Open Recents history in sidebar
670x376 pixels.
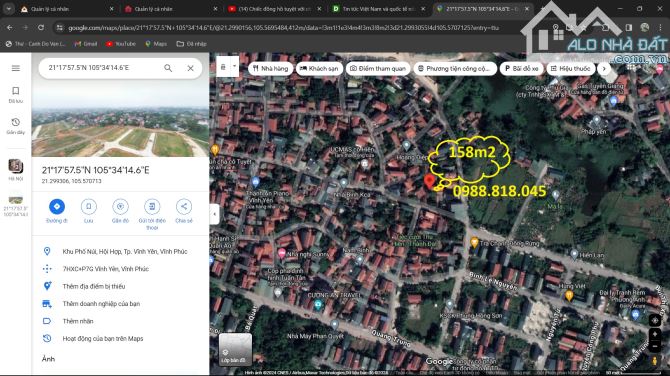point(16,126)
